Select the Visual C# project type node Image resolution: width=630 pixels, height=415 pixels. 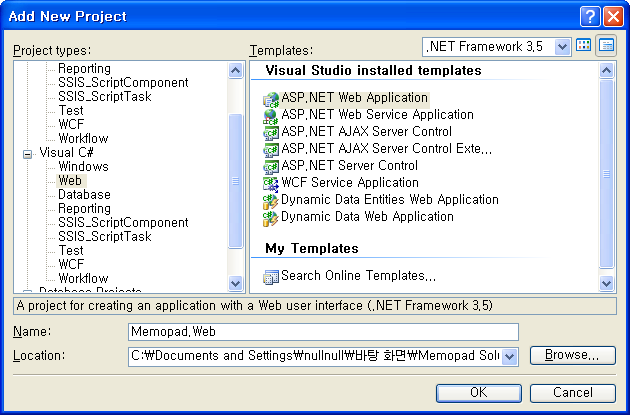pos(66,153)
